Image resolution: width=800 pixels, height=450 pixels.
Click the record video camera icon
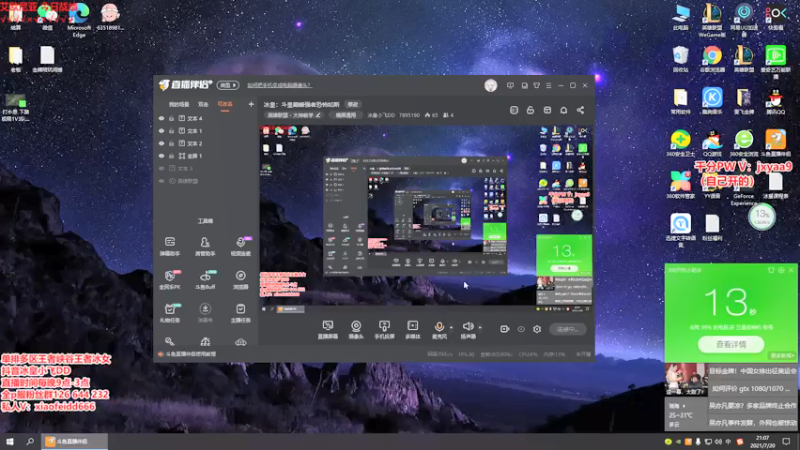(x=504, y=329)
